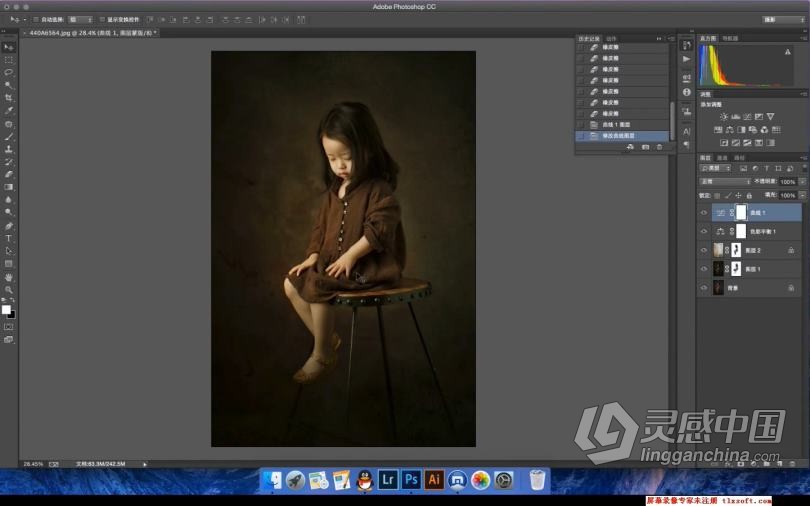Image resolution: width=810 pixels, height=506 pixels.
Task: Add a Brightness/Contrast adjustment
Action: (724, 117)
